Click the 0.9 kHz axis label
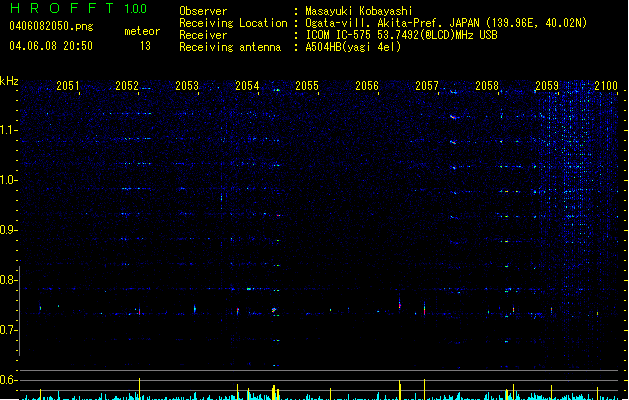This screenshot has height=400, width=629. [x=8, y=230]
